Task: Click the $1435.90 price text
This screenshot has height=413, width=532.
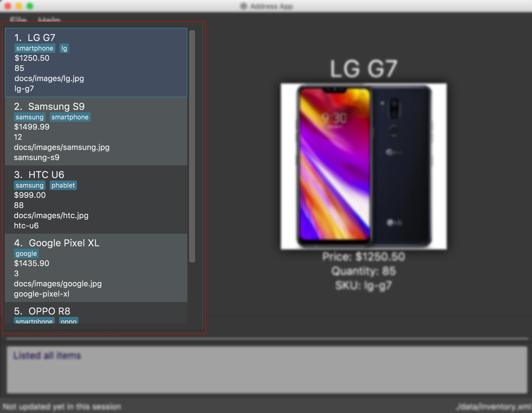Action: [32, 263]
